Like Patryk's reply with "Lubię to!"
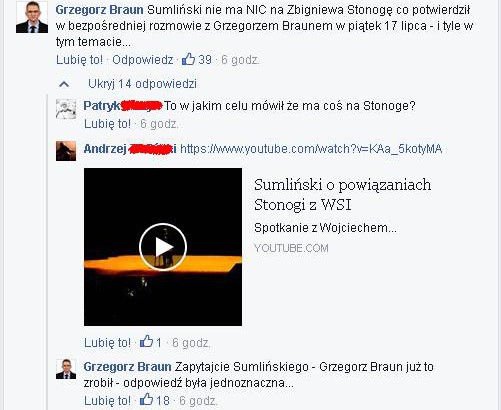Screen dimensions: 501x410 tap(107, 124)
